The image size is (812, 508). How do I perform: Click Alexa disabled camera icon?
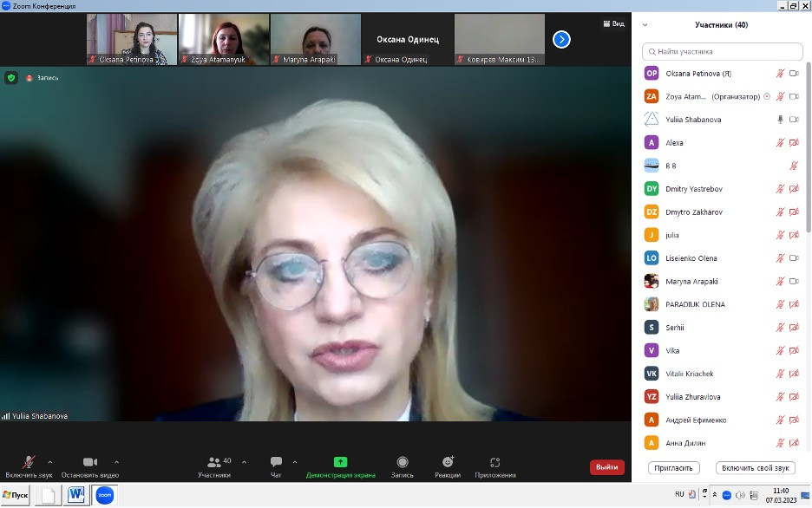[x=794, y=143]
